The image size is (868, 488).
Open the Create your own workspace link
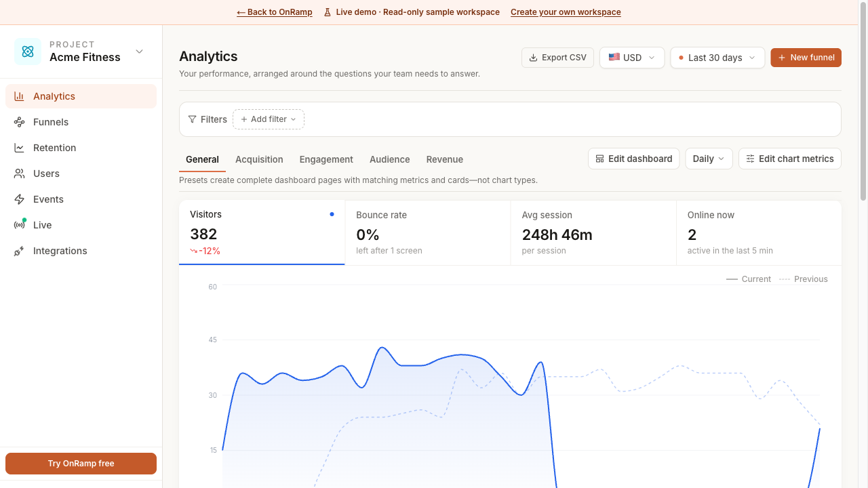[x=566, y=12]
